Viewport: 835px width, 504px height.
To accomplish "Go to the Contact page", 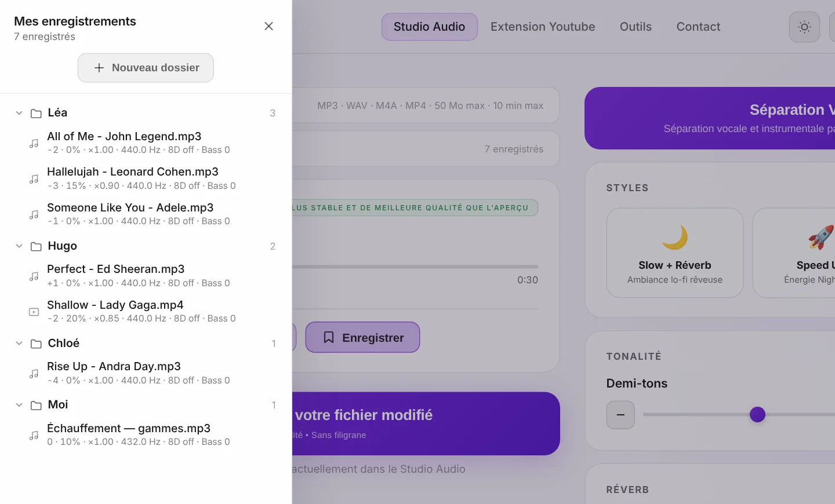I will [x=698, y=27].
